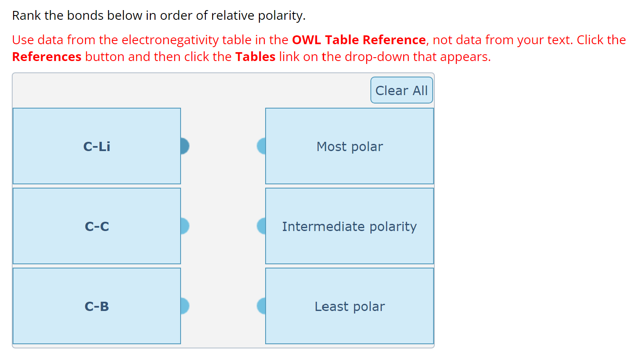Click the connector dot next to Least polar
Viewport: 644px width, 356px height.
point(262,306)
